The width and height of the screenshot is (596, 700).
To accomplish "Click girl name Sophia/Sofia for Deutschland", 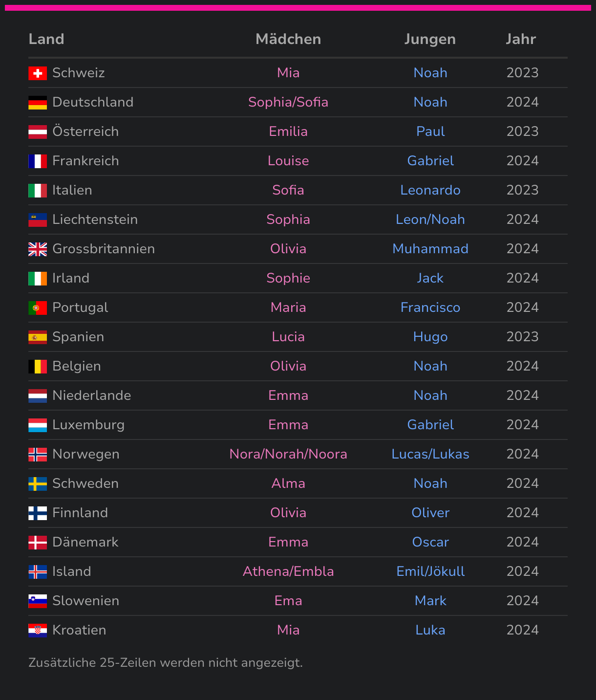I will 288,102.
